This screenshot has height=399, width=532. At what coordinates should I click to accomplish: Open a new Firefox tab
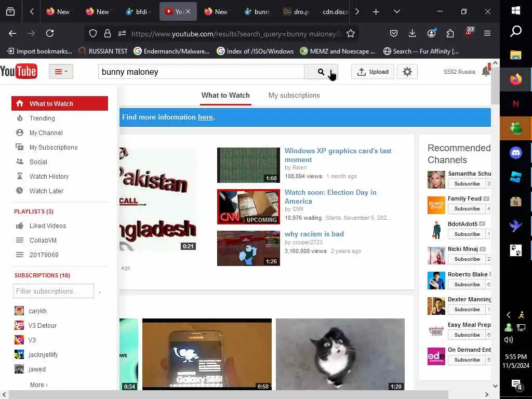[x=376, y=12]
